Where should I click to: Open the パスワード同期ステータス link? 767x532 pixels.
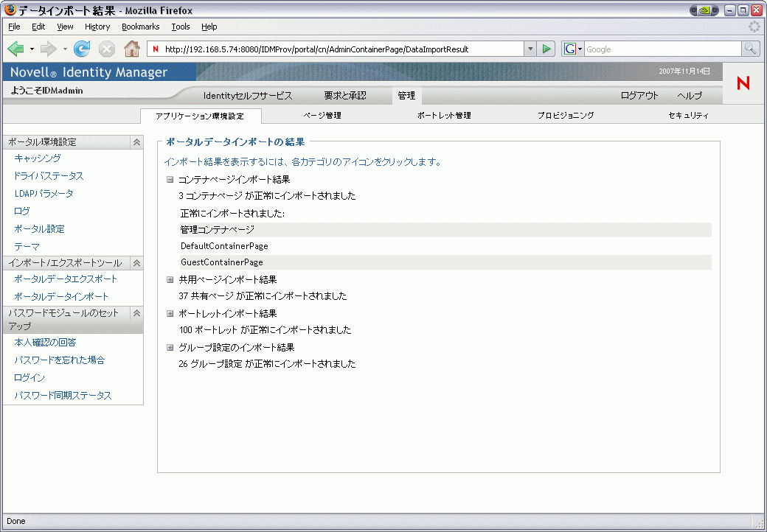point(63,395)
